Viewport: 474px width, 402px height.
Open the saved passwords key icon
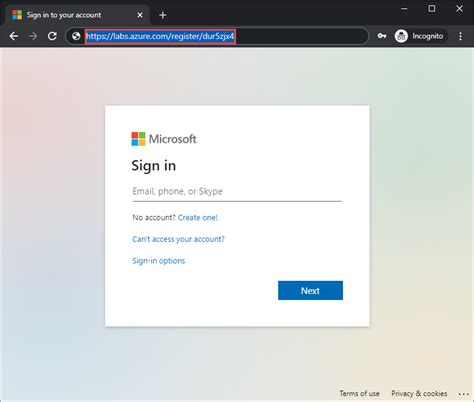click(382, 36)
